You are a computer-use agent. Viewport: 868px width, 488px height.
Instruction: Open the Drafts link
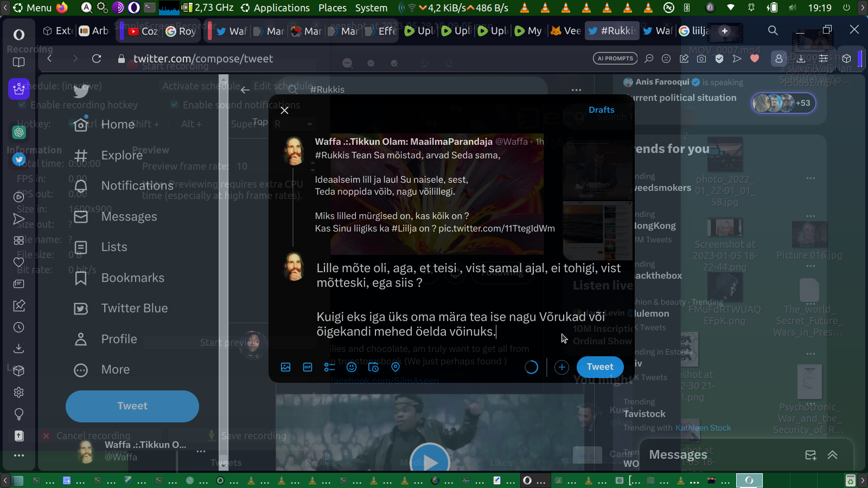[602, 110]
